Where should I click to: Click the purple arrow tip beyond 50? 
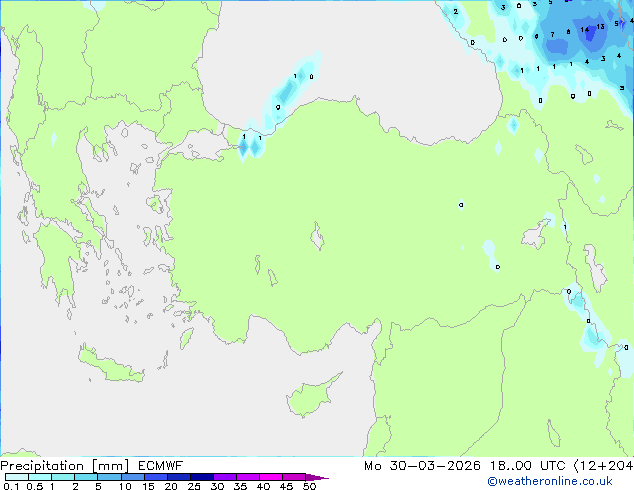coord(317,477)
